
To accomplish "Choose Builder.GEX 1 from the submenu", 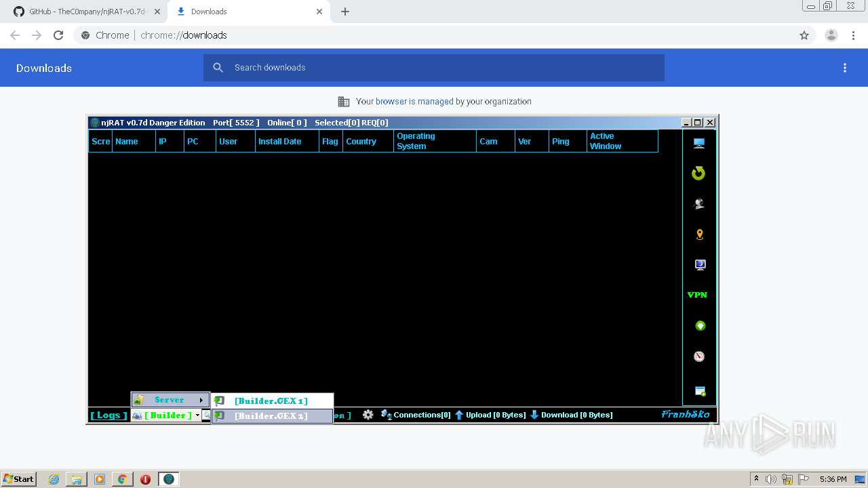I will 272,401.
